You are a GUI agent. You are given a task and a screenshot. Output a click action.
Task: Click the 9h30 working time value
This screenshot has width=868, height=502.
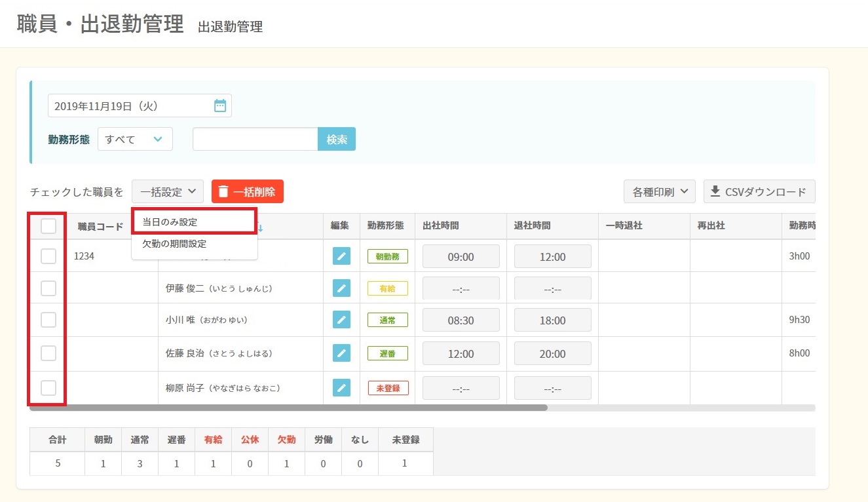tap(800, 320)
